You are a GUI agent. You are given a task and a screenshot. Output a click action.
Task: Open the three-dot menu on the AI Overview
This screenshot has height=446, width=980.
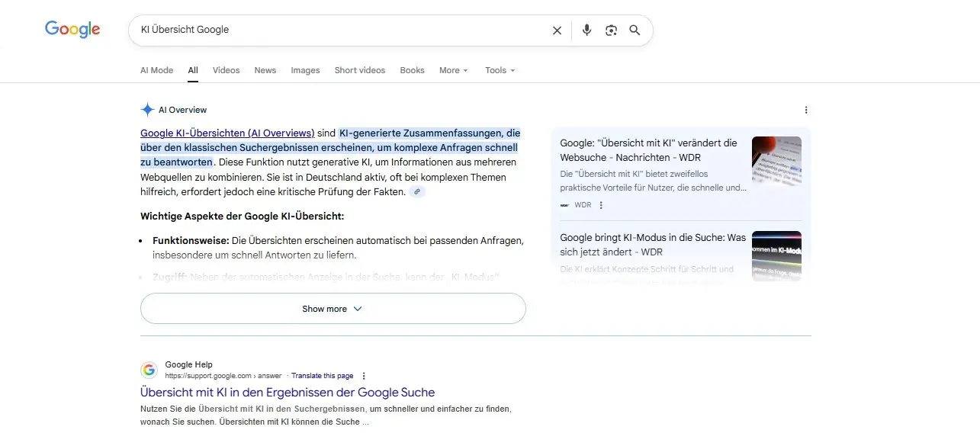(806, 109)
